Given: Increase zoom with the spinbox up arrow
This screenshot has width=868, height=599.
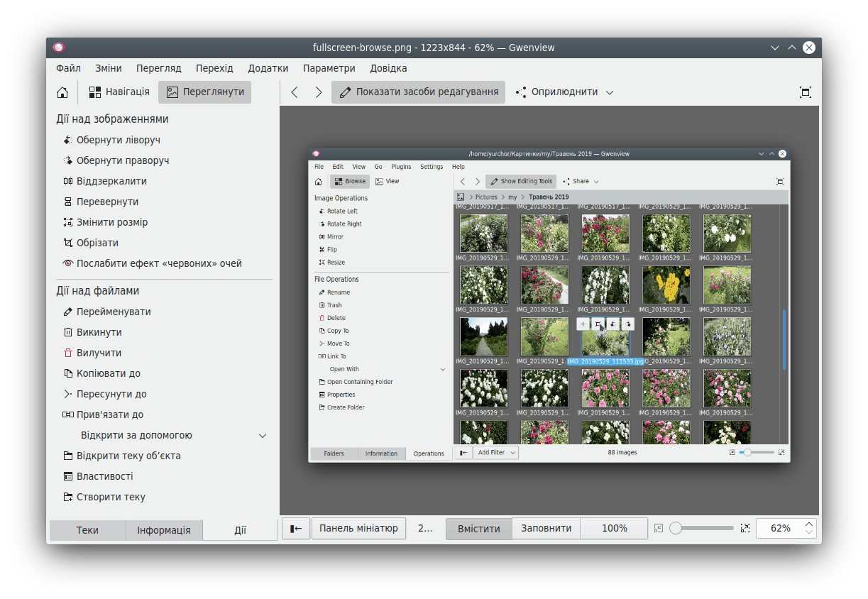Looking at the screenshot, I should click(809, 524).
